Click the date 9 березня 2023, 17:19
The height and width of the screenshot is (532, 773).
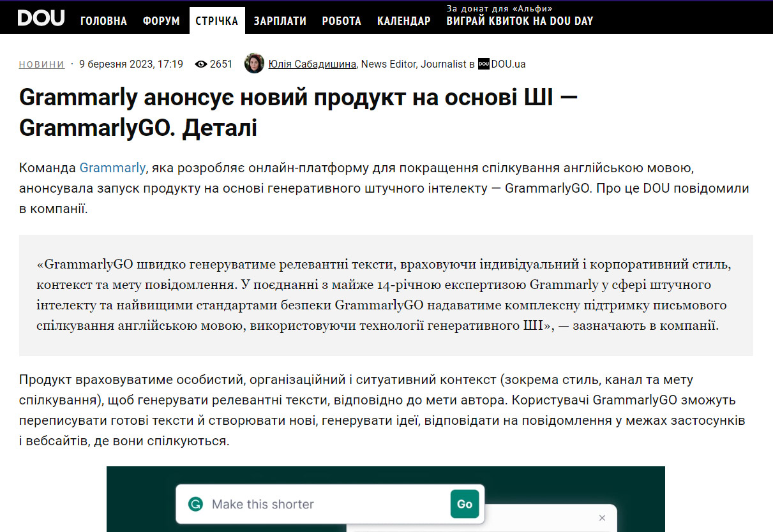131,64
